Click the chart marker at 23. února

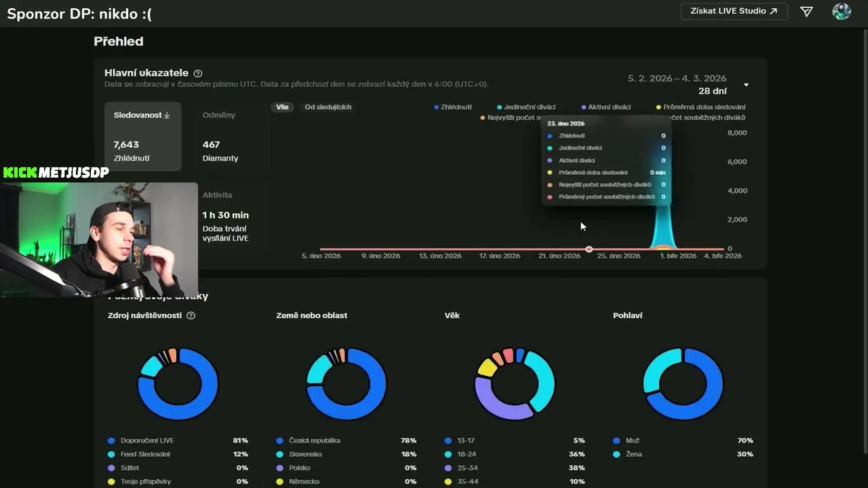[589, 249]
